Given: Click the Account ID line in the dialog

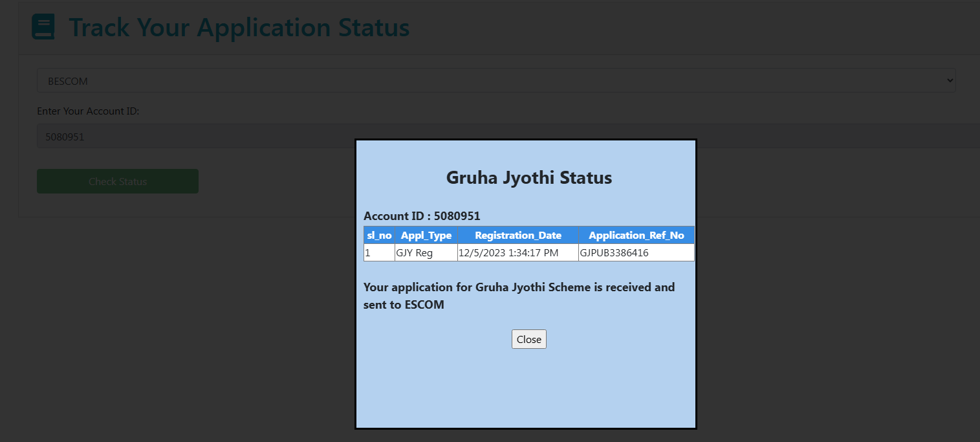Looking at the screenshot, I should [422, 216].
